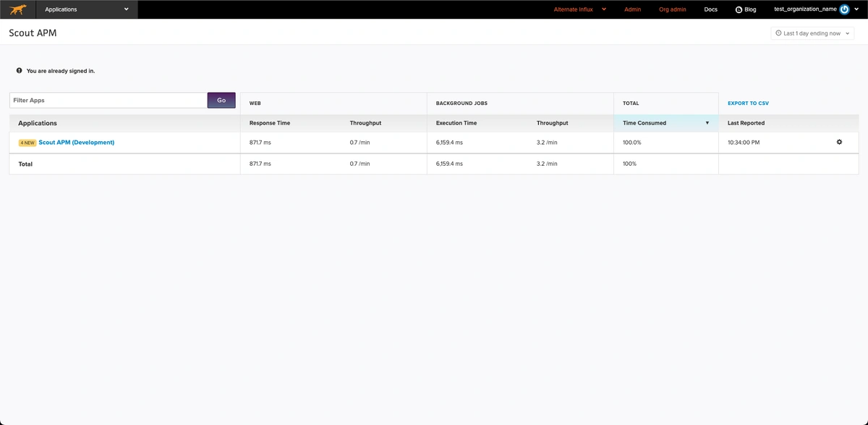Visit the Blog
This screenshot has height=425, width=868.
(x=746, y=9)
